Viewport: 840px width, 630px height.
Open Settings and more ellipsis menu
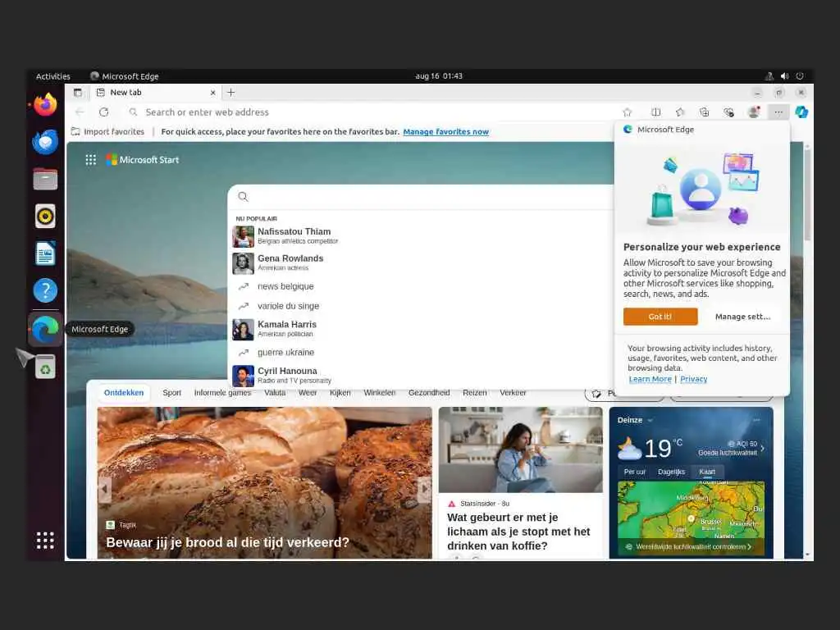pyautogui.click(x=778, y=112)
